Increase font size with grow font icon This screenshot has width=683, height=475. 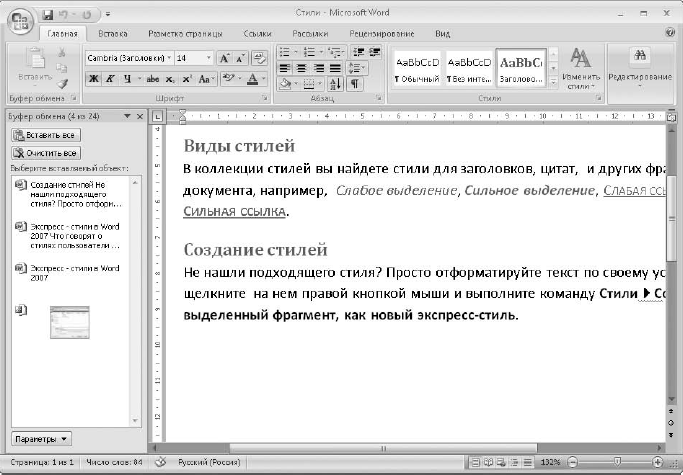pos(224,58)
